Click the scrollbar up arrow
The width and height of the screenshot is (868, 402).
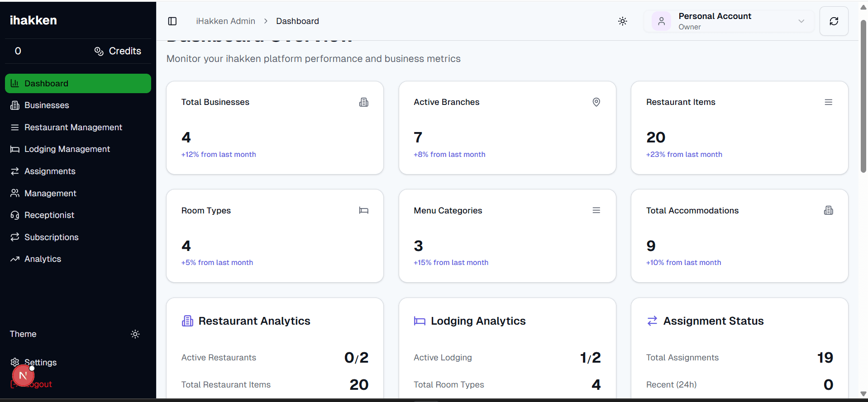(863, 7)
